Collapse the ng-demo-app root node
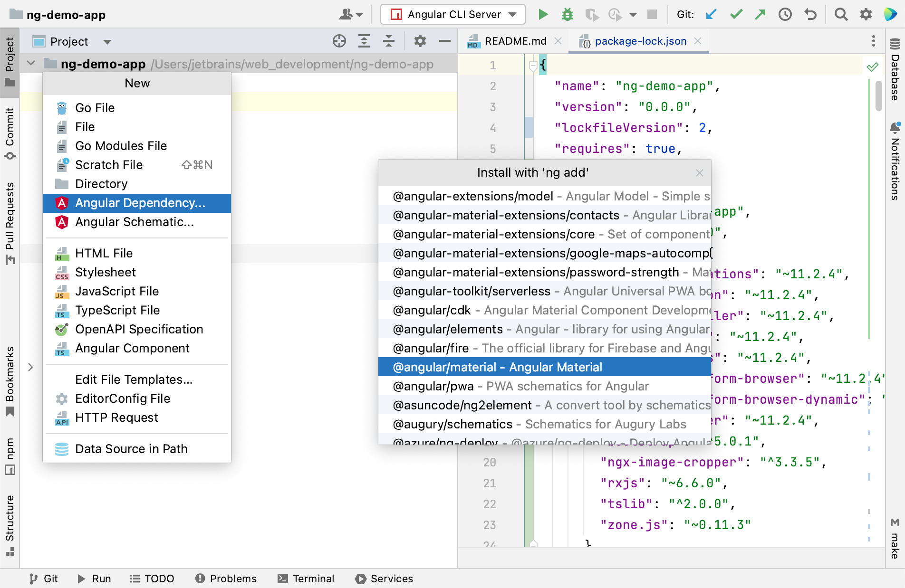Viewport: 905px width, 588px height. [31, 63]
